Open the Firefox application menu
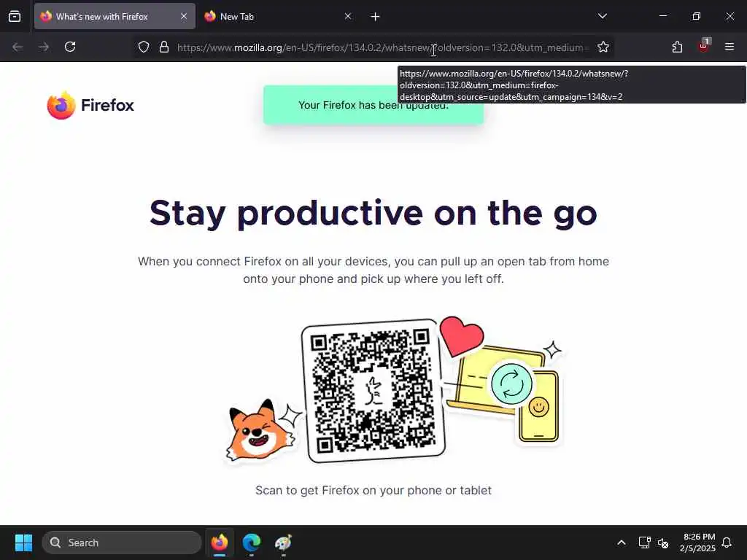This screenshot has width=747, height=560. click(x=729, y=47)
